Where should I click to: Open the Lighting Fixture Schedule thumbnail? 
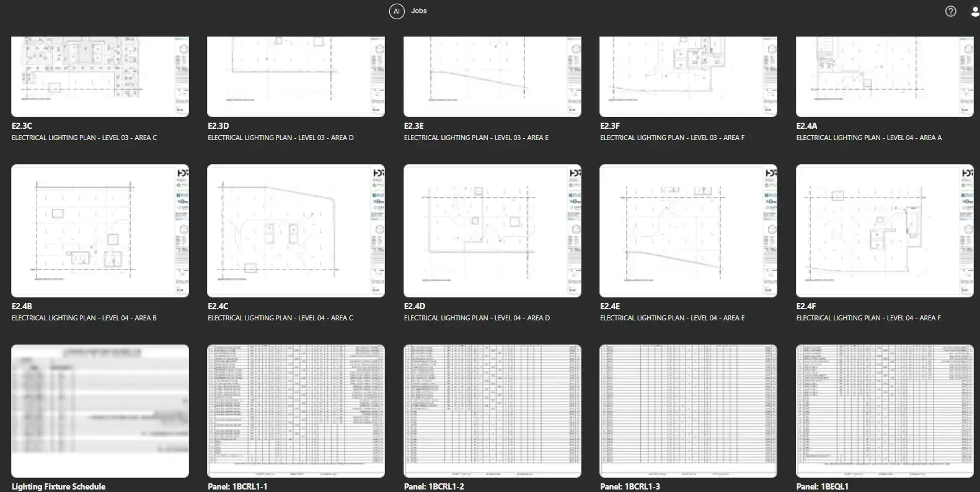pos(100,411)
